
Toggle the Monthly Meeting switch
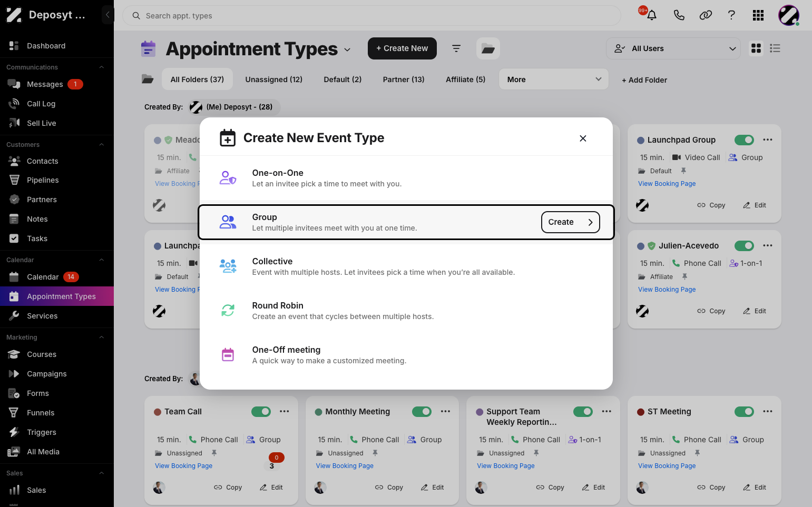click(422, 412)
